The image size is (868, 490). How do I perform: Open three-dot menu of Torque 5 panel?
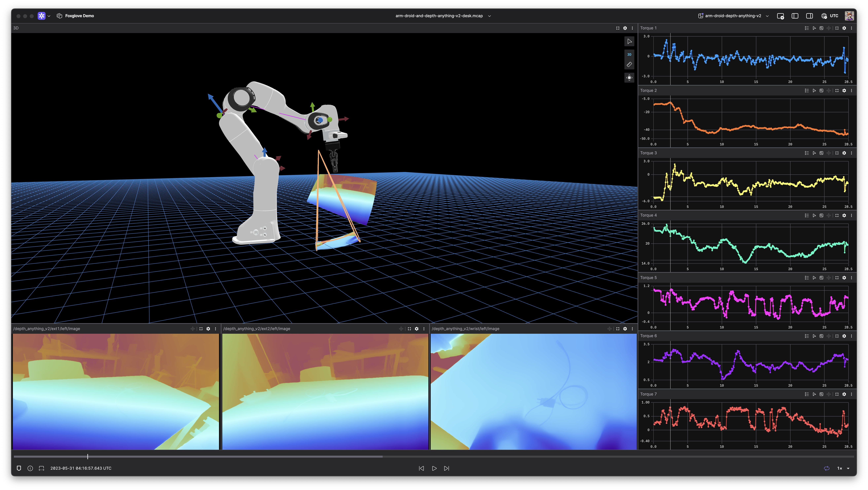[851, 278]
